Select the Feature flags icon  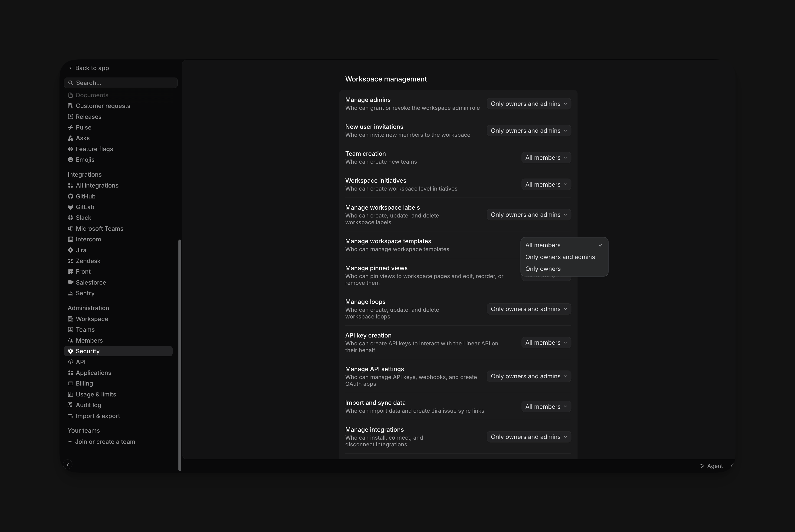(70, 149)
